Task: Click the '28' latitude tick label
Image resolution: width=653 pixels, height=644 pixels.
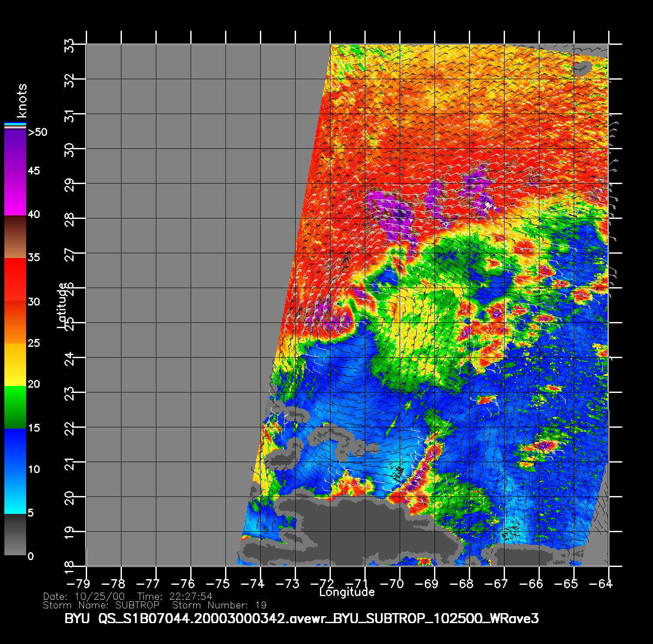Action: (70, 219)
